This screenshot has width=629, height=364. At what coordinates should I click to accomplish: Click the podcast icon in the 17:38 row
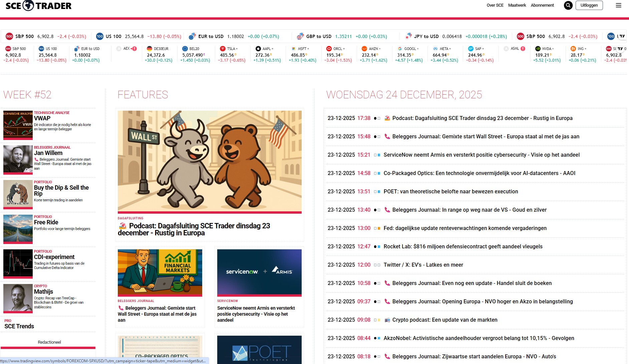coord(387,118)
